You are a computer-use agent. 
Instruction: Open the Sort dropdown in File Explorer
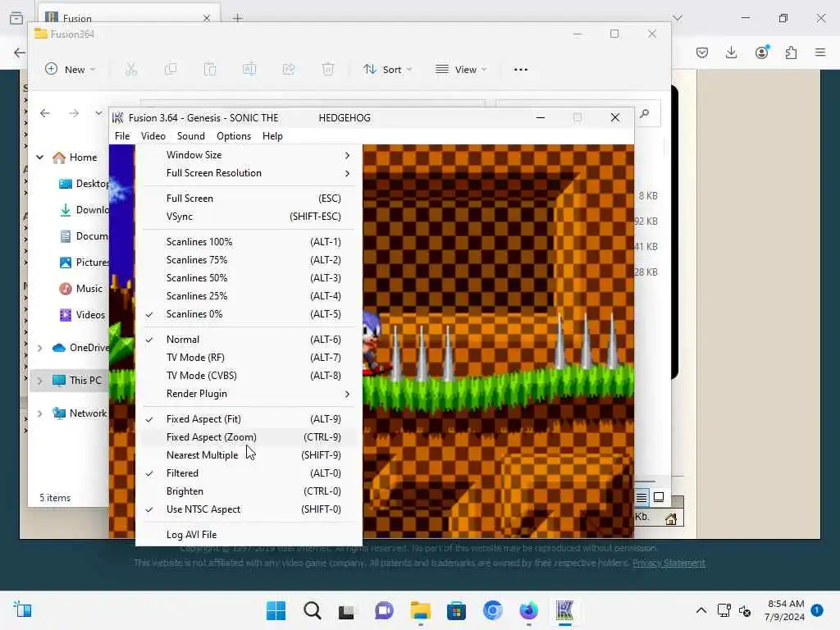coord(387,69)
